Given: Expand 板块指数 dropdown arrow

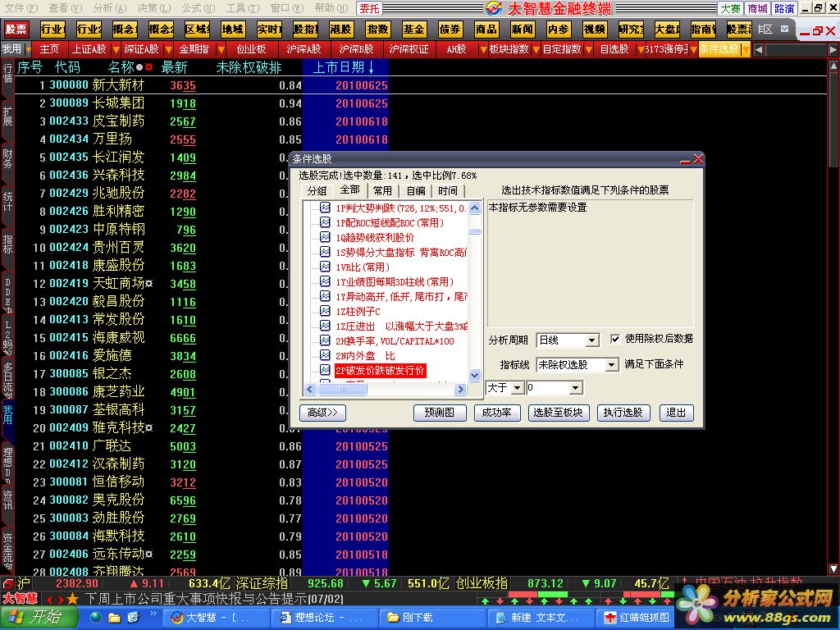Looking at the screenshot, I should [x=536, y=49].
